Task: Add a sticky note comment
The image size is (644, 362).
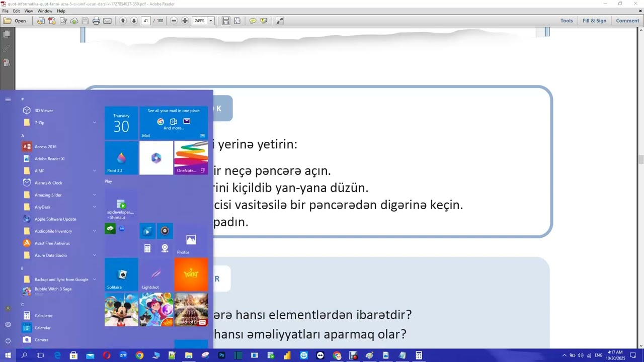Action: pyautogui.click(x=253, y=21)
